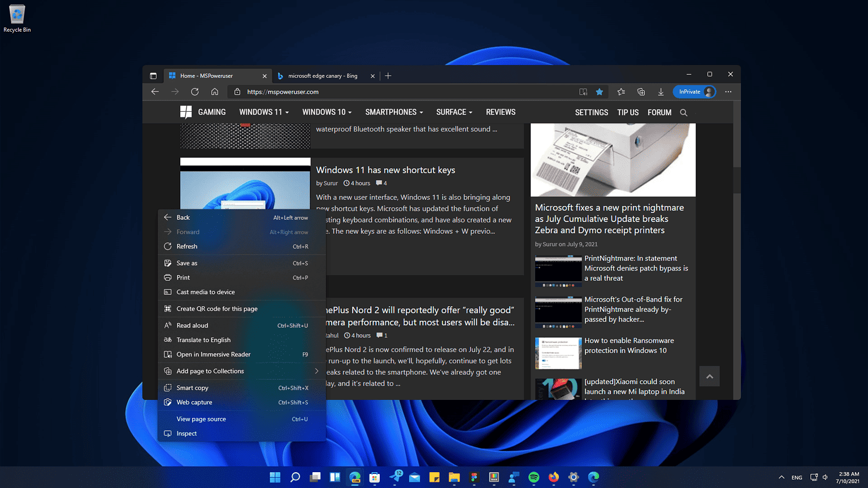Choose Web capture in context menu
Screen dimensions: 868x488
242,402
